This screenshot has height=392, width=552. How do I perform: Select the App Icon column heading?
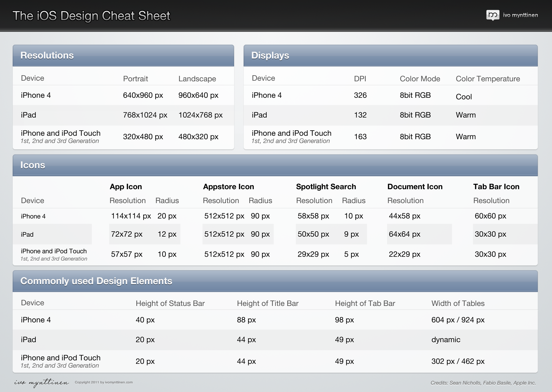tap(126, 187)
